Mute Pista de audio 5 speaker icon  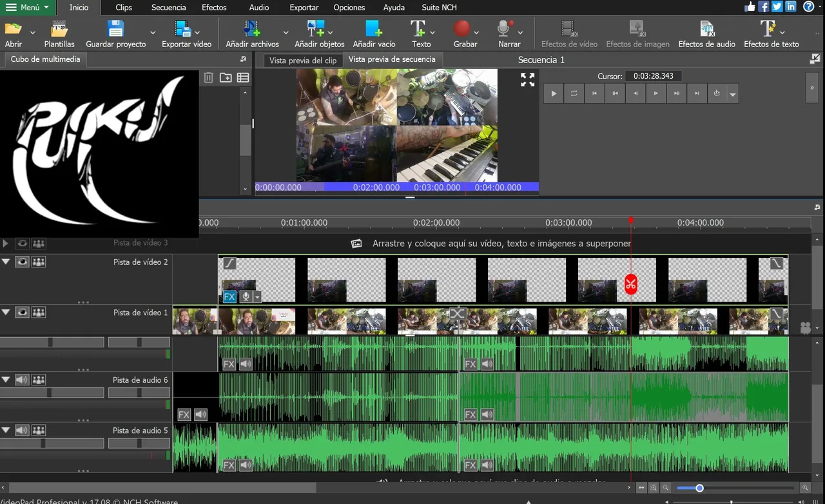[x=22, y=430]
